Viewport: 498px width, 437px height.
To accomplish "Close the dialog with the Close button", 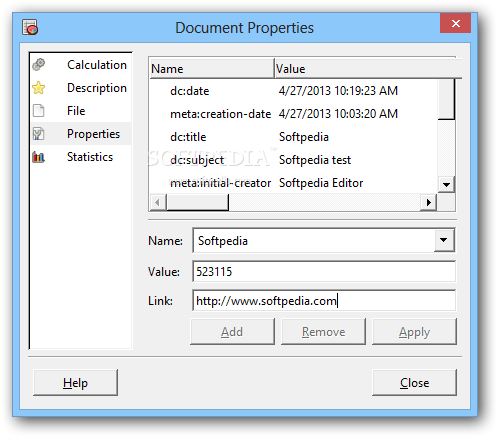I will 414,383.
